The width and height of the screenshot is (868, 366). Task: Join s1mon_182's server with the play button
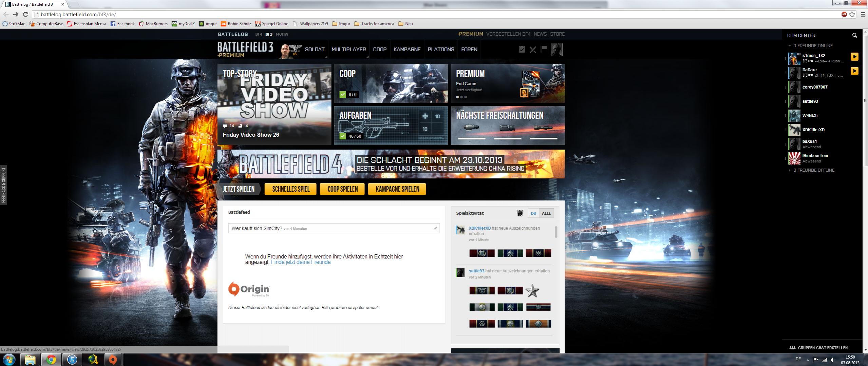click(x=854, y=57)
